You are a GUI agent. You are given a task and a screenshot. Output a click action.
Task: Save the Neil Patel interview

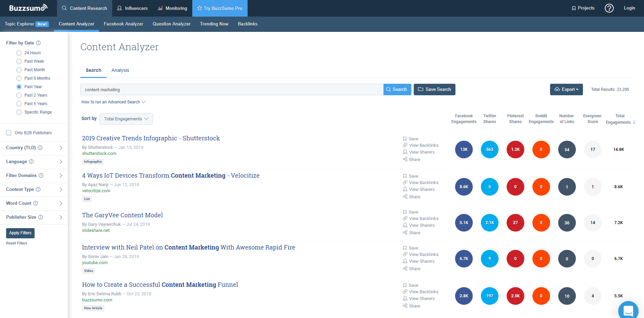tap(411, 248)
